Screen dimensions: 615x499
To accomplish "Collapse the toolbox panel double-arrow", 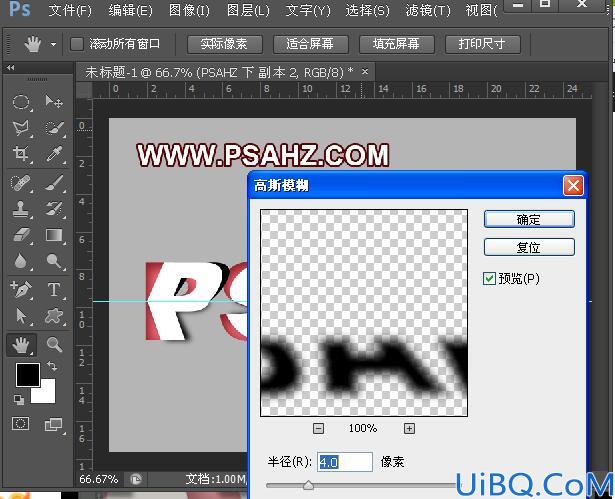I will [x=11, y=67].
